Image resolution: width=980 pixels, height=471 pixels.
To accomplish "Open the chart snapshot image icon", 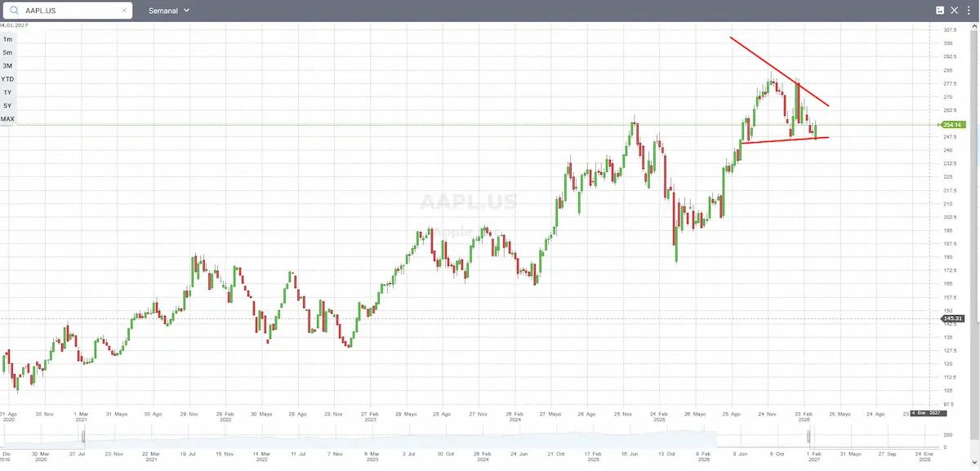I will click(x=941, y=10).
